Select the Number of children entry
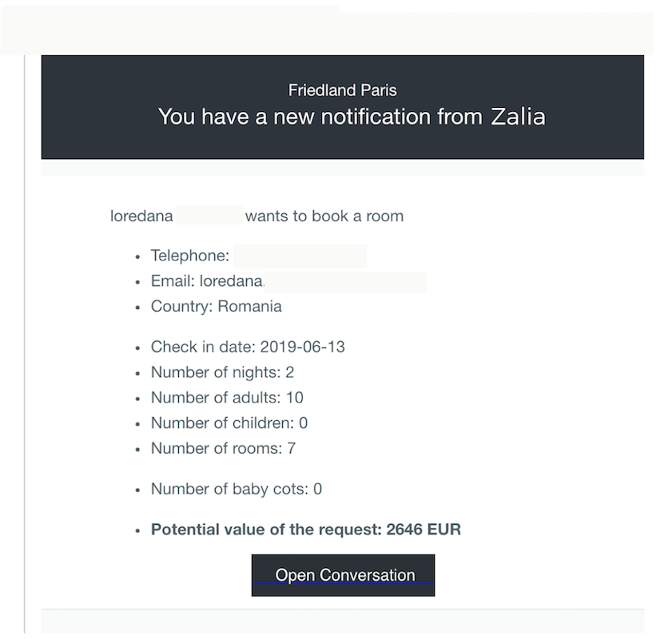The image size is (672, 639). [229, 423]
